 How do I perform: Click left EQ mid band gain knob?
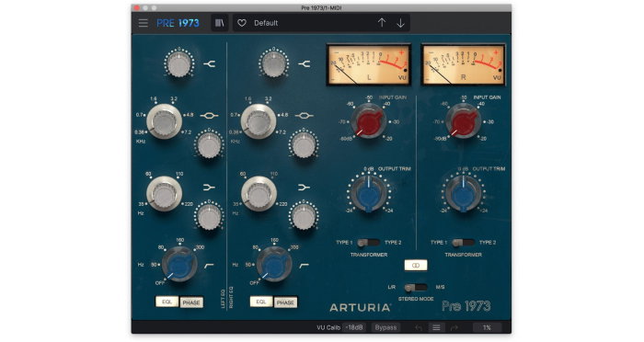pos(209,144)
